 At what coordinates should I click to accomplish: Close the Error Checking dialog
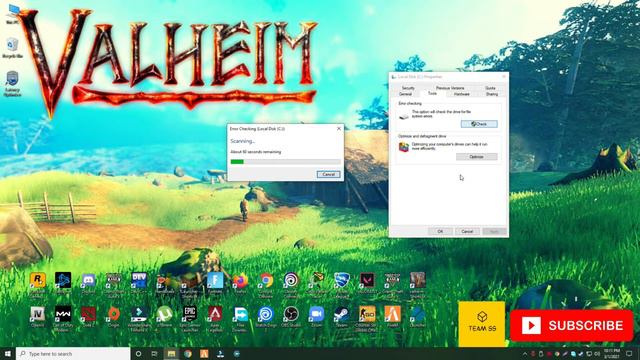339,129
